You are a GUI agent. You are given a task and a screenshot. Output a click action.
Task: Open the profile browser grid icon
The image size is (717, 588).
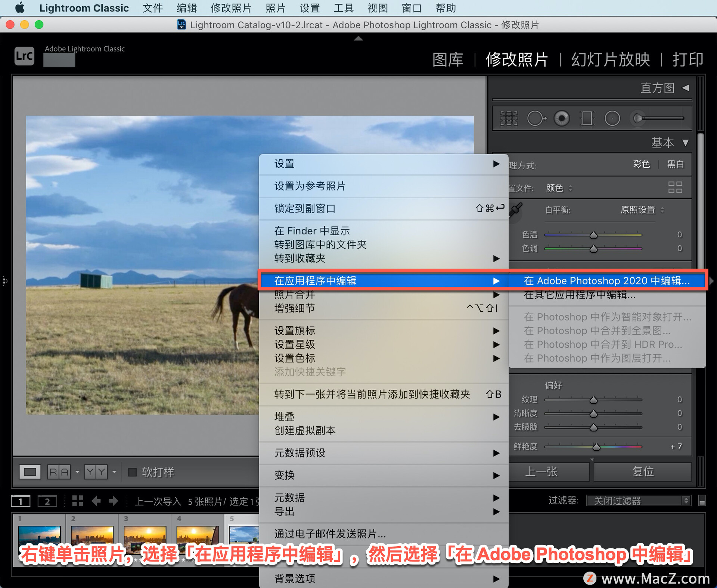pos(675,187)
